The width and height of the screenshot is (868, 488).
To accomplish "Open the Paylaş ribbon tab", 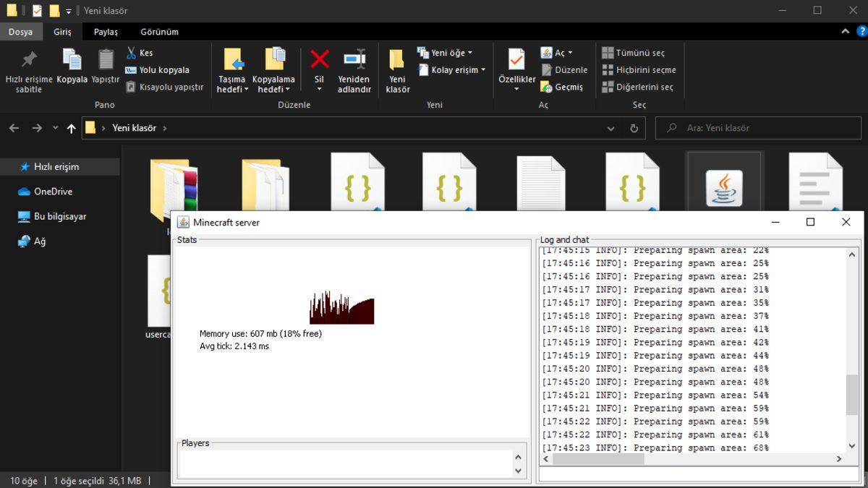I will 106,32.
